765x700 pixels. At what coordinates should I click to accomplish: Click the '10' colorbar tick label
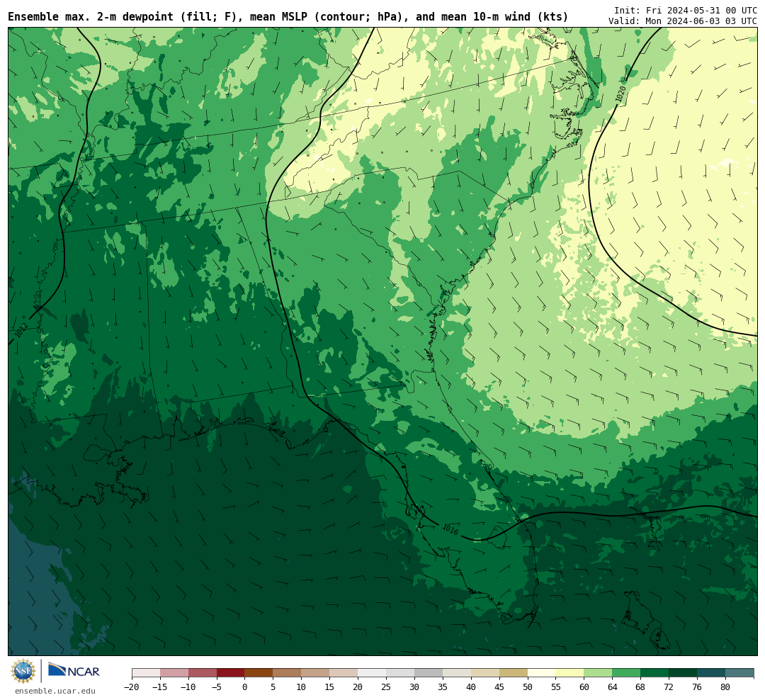pos(302,687)
